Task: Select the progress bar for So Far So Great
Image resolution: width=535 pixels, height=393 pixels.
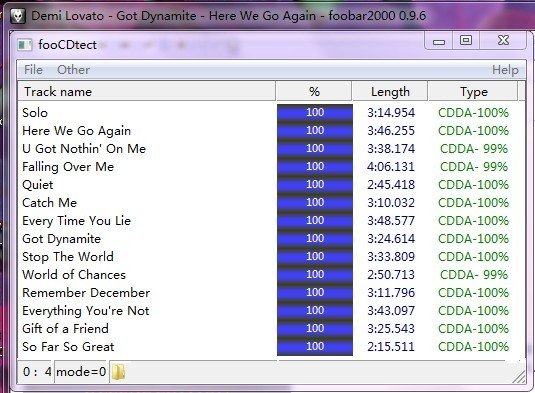Action: pos(315,347)
